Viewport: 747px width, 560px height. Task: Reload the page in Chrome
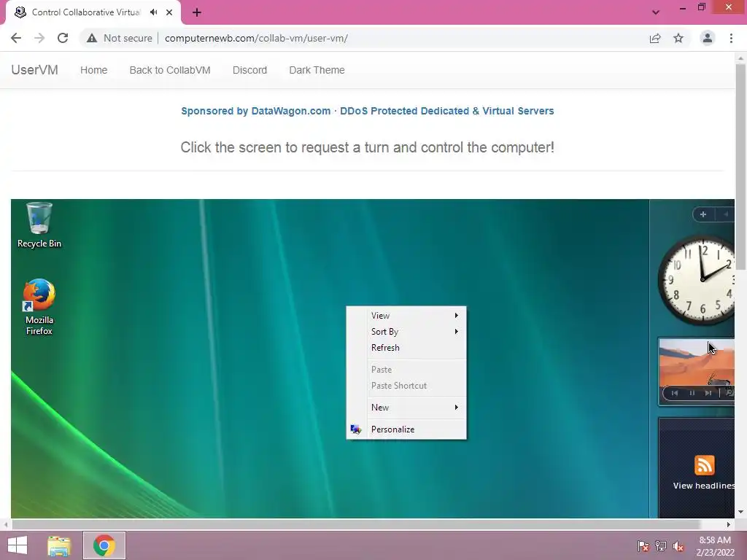pyautogui.click(x=63, y=38)
